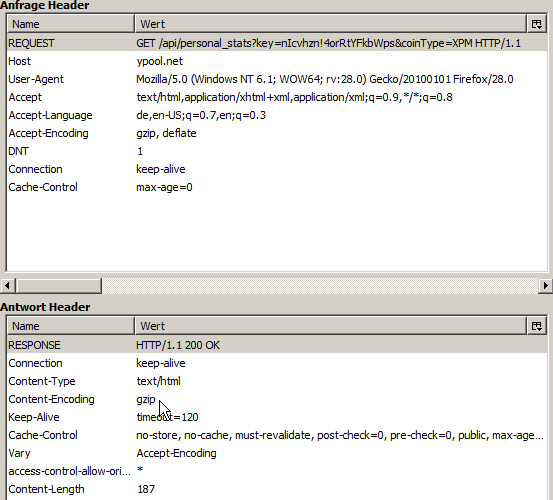This screenshot has width=553, height=500.
Task: Click the DNT value 1
Action: (x=140, y=151)
